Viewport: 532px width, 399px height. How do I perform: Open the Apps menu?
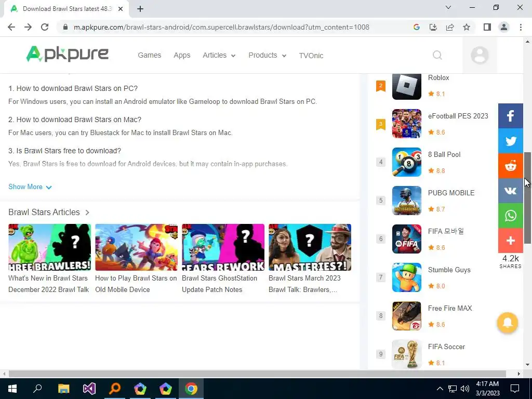(182, 55)
